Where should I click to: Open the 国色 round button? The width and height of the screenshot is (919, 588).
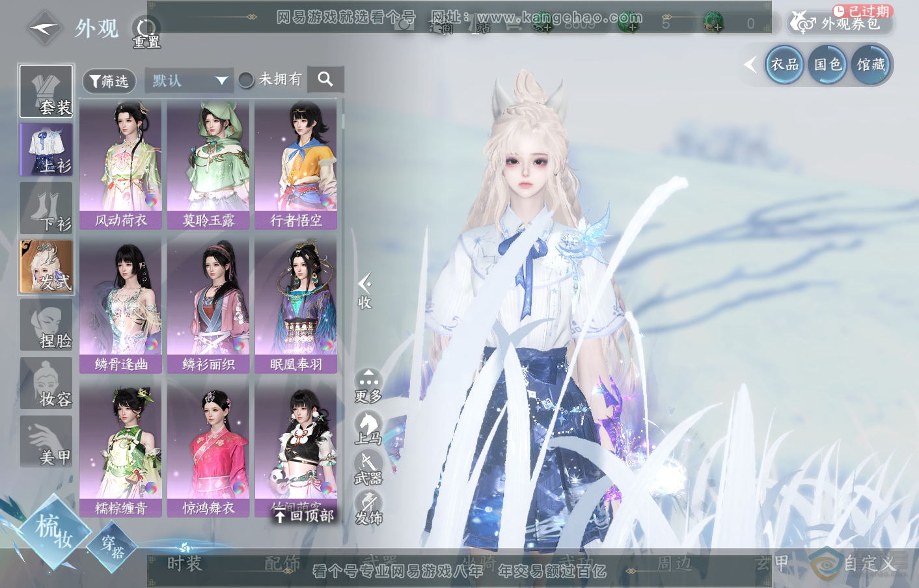[827, 64]
